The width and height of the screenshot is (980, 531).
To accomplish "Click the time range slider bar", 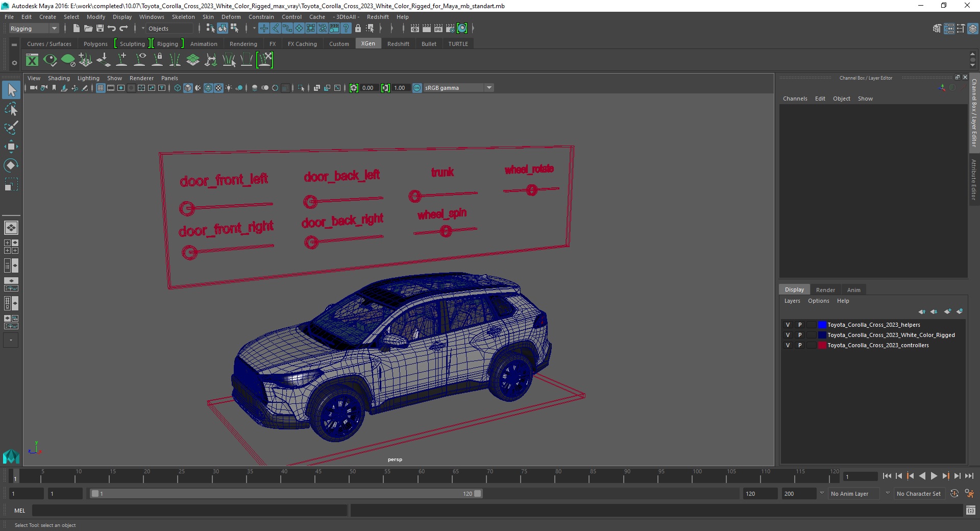I will click(286, 494).
